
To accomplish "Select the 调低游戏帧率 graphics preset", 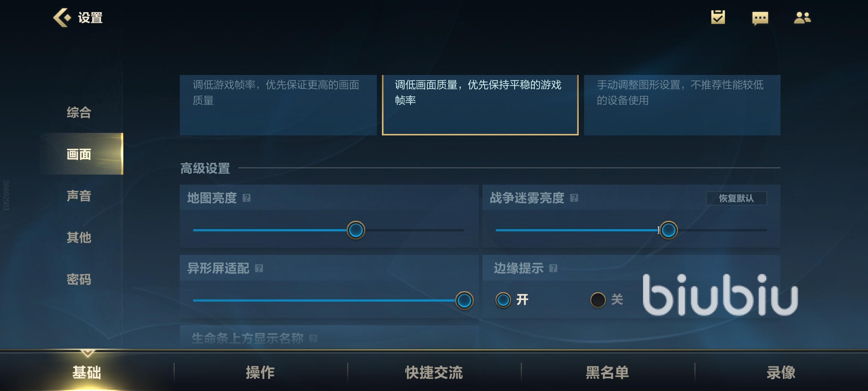I will click(278, 105).
